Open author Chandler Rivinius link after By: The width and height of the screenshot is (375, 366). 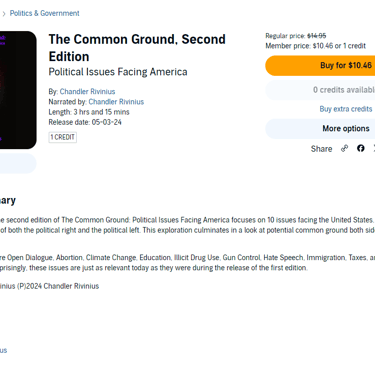87,91
